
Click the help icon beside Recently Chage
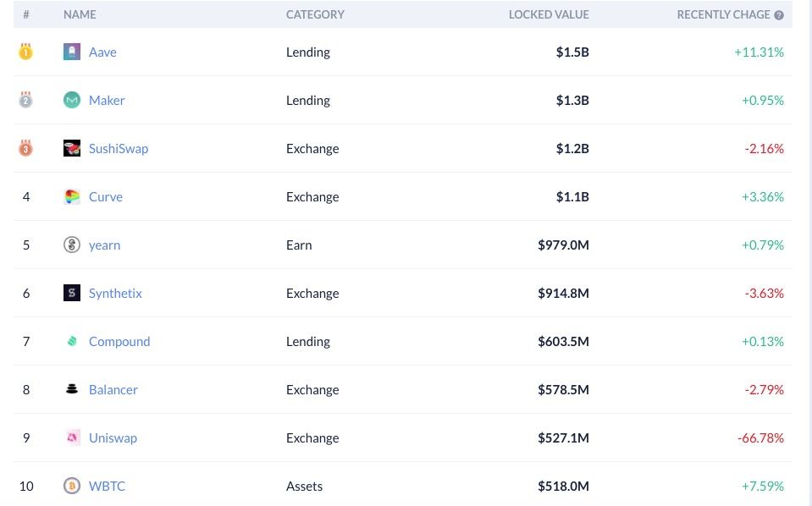779,15
